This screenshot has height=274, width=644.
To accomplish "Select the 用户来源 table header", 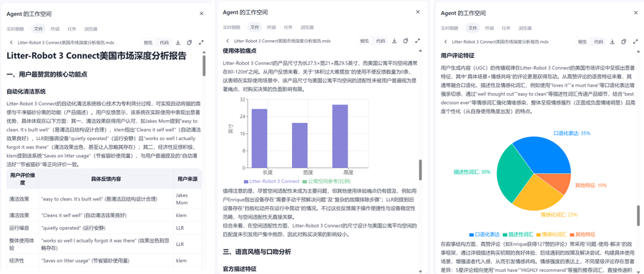I will tap(187, 179).
